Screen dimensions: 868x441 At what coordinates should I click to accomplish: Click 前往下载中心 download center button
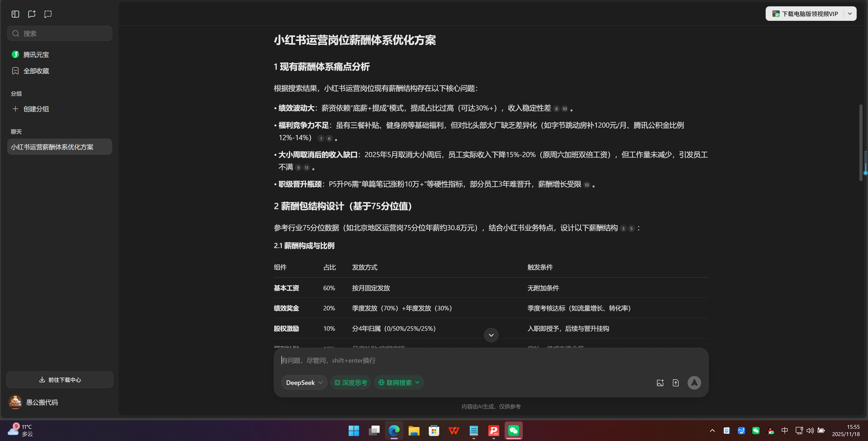59,379
